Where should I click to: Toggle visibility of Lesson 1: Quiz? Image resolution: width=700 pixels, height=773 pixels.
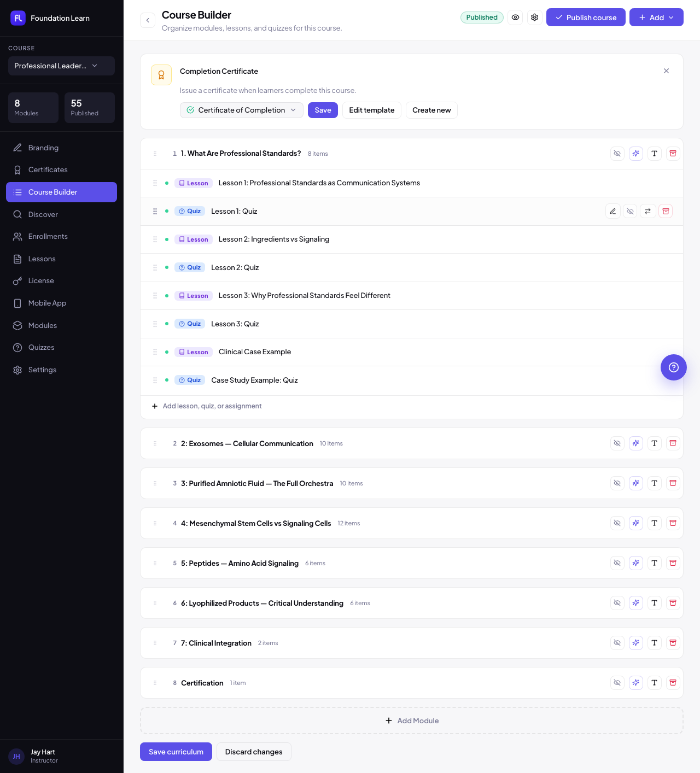(631, 211)
